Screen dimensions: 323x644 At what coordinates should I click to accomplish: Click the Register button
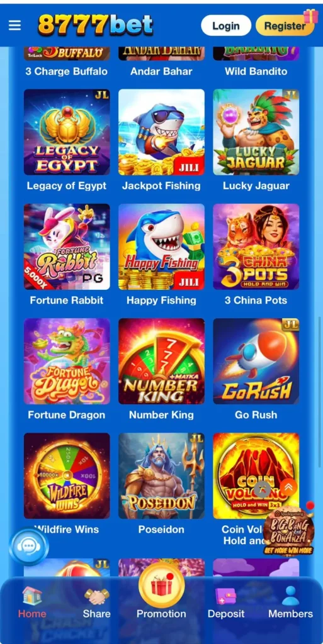pyautogui.click(x=285, y=26)
